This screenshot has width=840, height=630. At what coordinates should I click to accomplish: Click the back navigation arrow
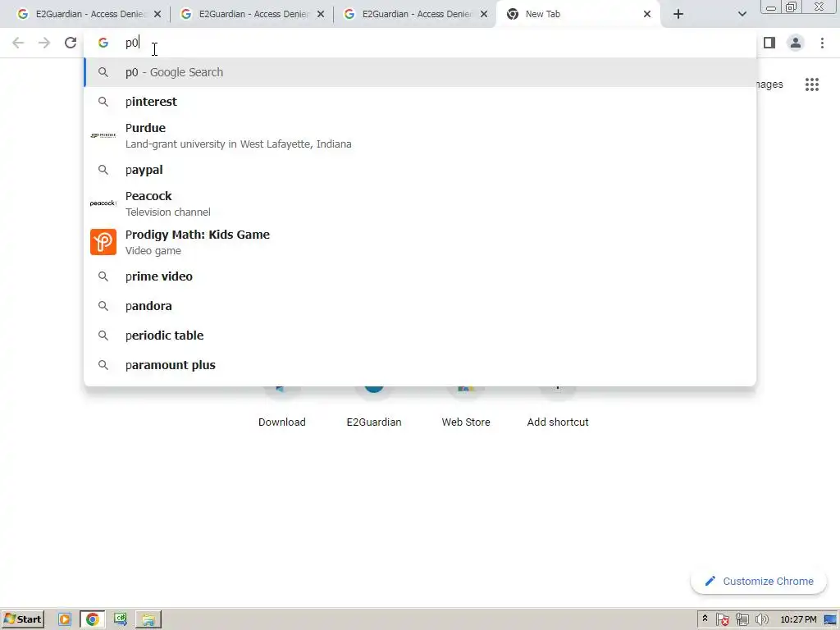tap(18, 43)
